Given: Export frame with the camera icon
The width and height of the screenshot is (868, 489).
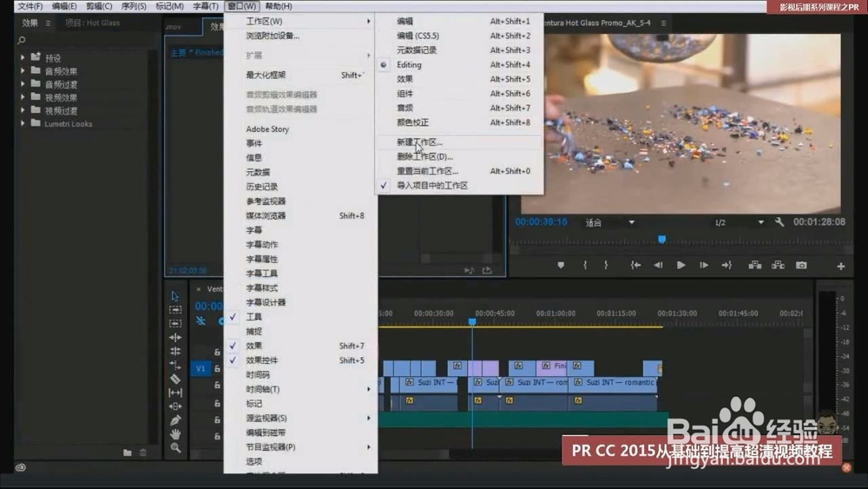Looking at the screenshot, I should [801, 265].
